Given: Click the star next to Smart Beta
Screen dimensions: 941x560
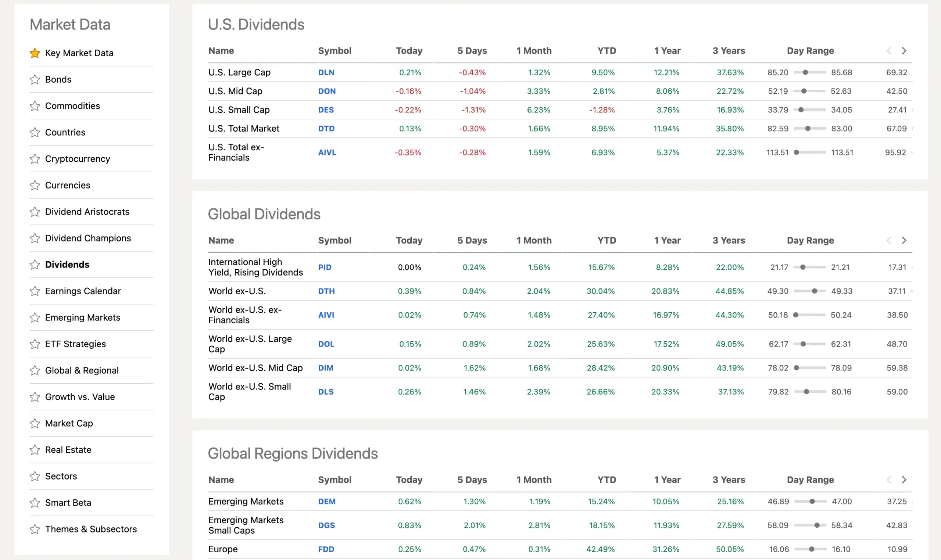Looking at the screenshot, I should tap(35, 503).
